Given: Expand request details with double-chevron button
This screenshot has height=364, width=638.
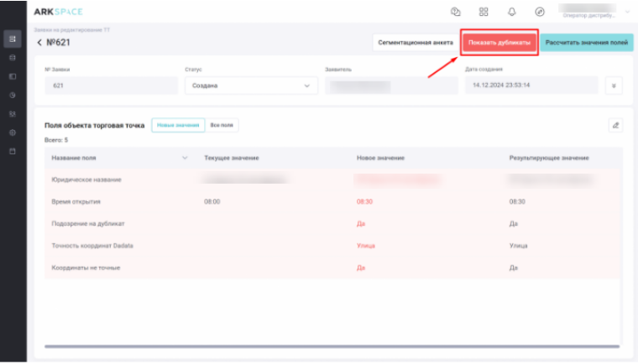Looking at the screenshot, I should (x=614, y=86).
